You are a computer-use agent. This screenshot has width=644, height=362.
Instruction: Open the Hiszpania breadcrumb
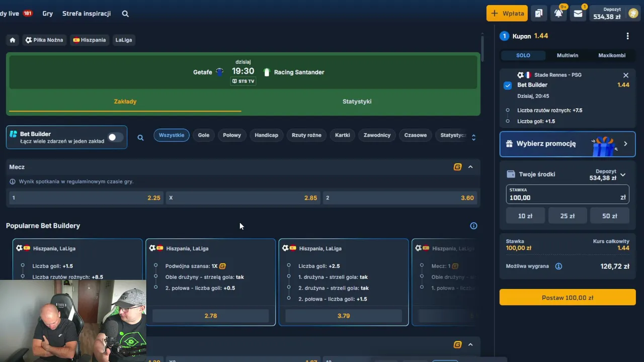pos(90,40)
